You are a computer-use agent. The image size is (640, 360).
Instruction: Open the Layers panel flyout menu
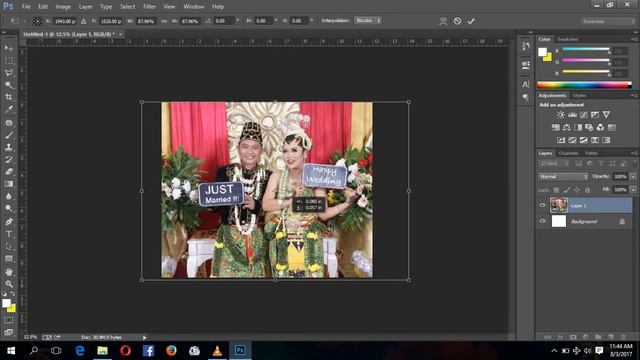pyautogui.click(x=634, y=153)
